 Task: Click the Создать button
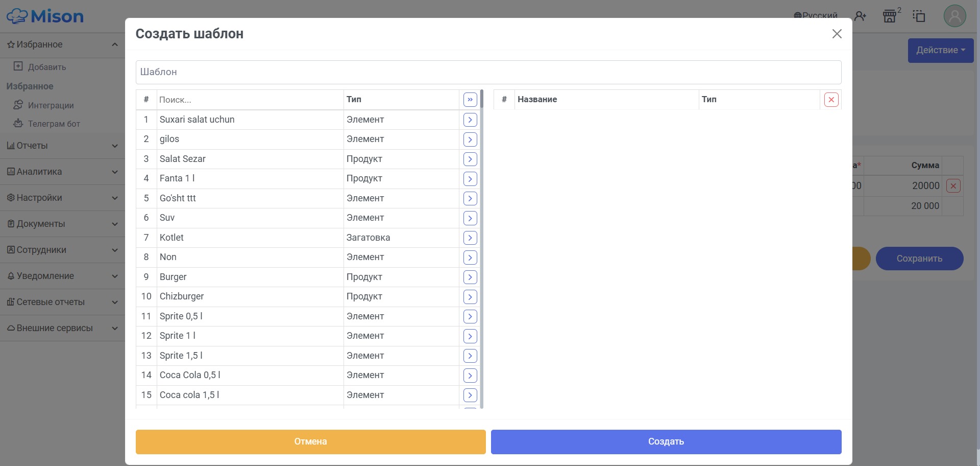click(666, 441)
